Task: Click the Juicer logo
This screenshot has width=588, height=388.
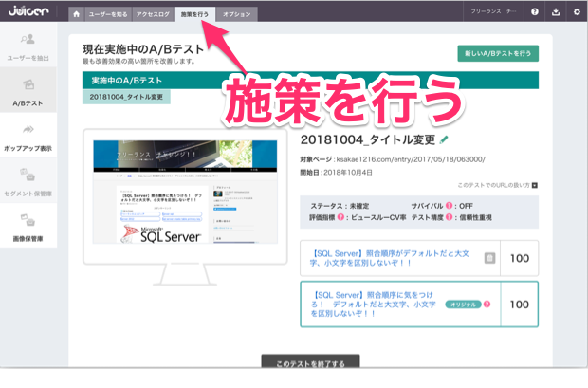Action: [28, 10]
